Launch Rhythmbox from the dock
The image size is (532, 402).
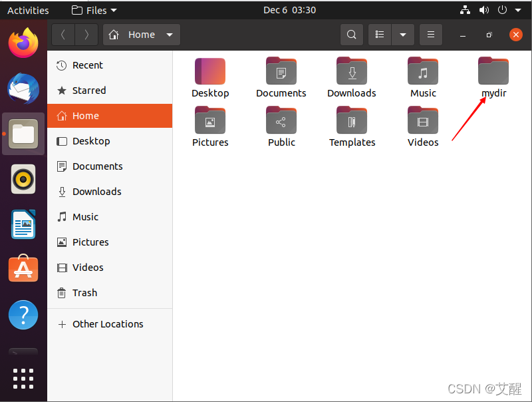23,179
